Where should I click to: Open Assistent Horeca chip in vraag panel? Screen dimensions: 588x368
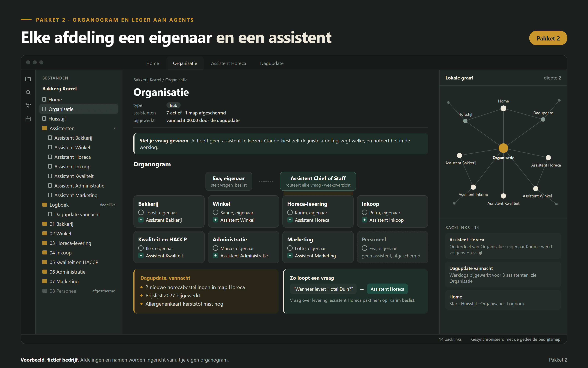click(387, 289)
